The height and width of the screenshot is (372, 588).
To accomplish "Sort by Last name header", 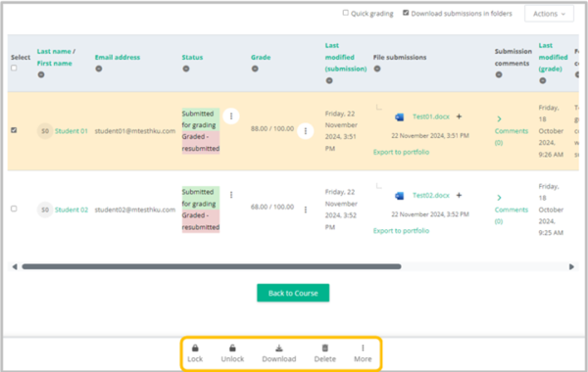I will click(54, 51).
